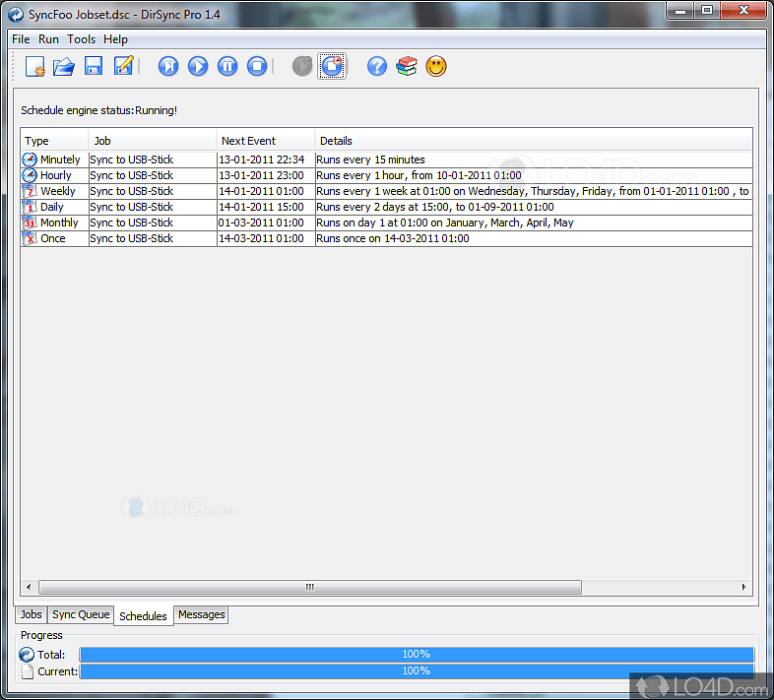Viewport: 774px width, 700px height.
Task: Click the scrollbar right arrow
Action: 743,587
